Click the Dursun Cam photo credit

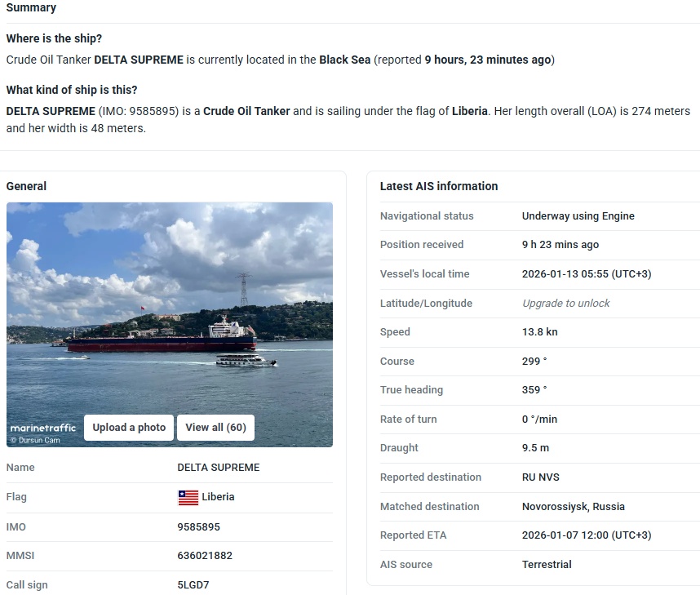pyautogui.click(x=35, y=440)
